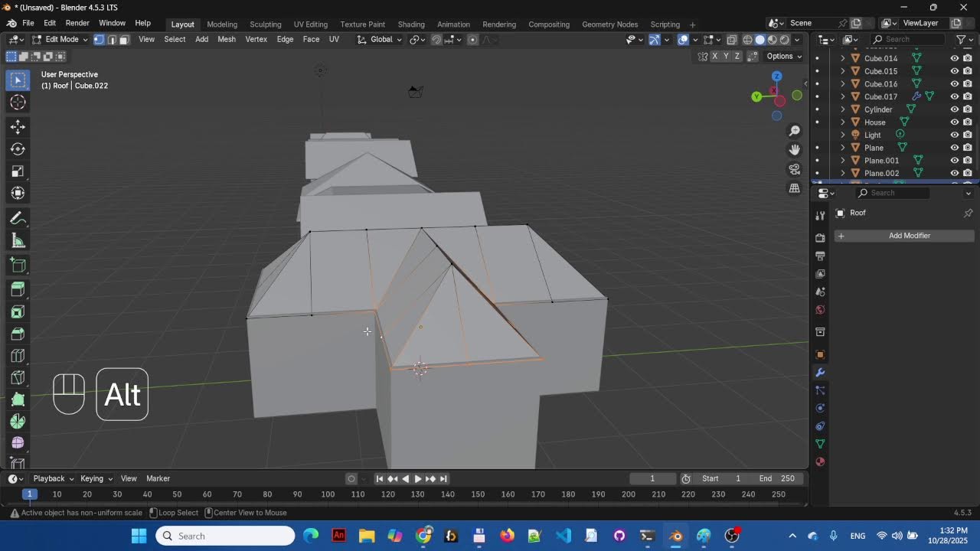The height and width of the screenshot is (551, 980).
Task: Select the Extrude Region tool
Action: tap(18, 289)
